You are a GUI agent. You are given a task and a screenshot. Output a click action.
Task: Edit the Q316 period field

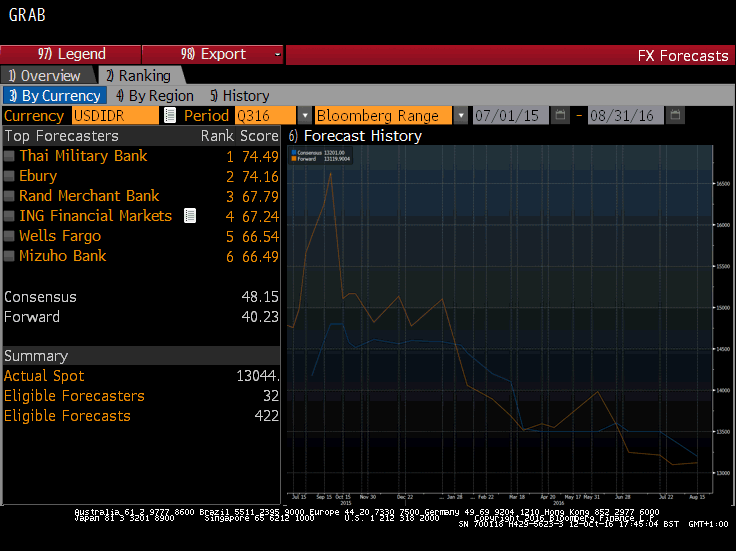(266, 115)
